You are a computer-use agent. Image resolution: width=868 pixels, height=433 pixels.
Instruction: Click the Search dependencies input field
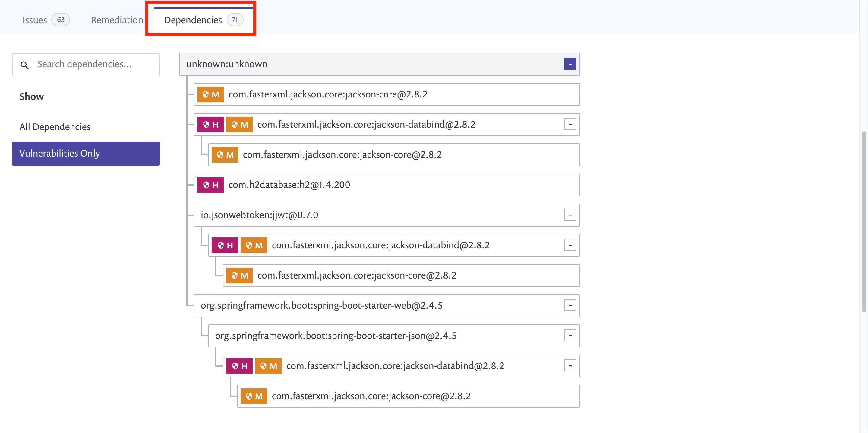tap(86, 64)
